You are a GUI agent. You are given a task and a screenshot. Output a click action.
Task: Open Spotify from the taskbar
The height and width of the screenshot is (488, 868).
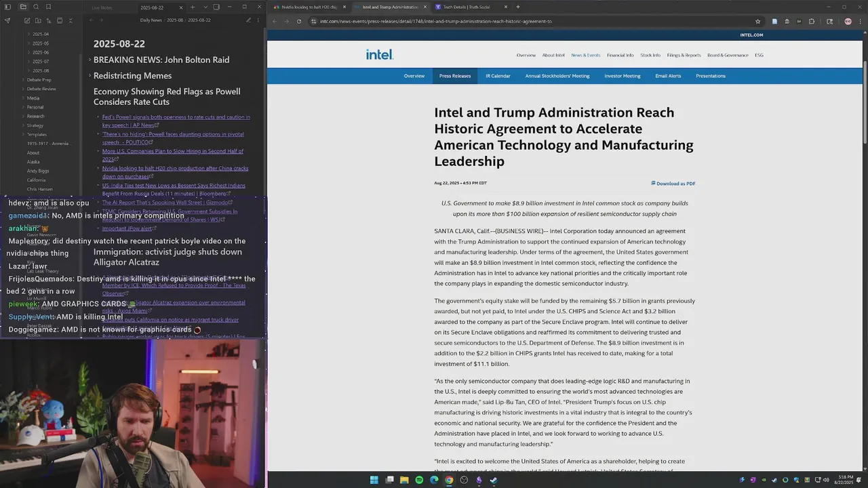pos(419,480)
